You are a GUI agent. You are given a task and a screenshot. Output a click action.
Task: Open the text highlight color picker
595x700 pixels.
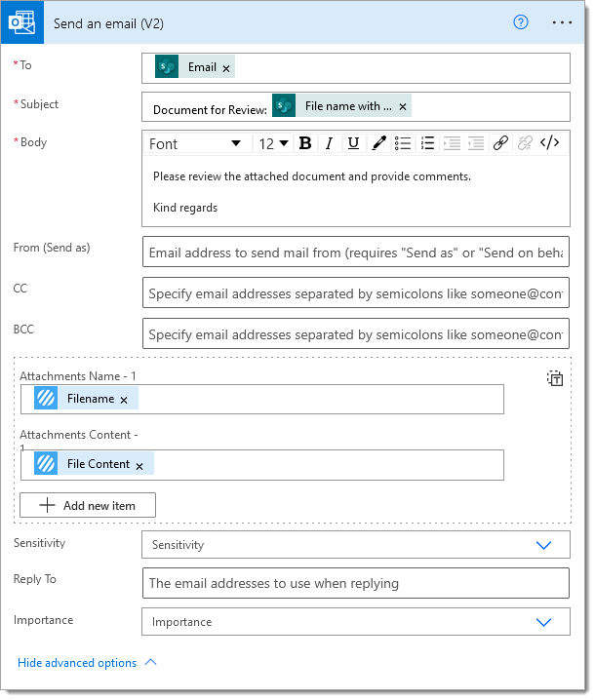tap(378, 143)
